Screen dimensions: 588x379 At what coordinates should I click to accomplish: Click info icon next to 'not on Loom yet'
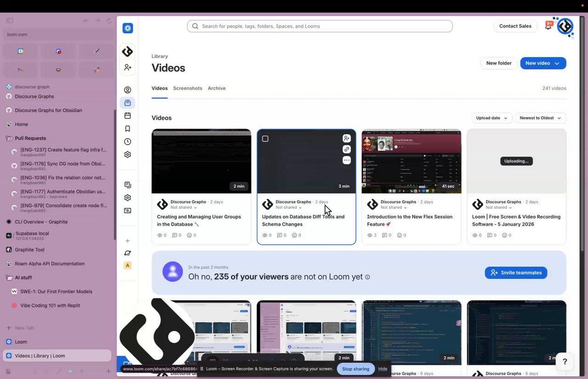click(367, 277)
